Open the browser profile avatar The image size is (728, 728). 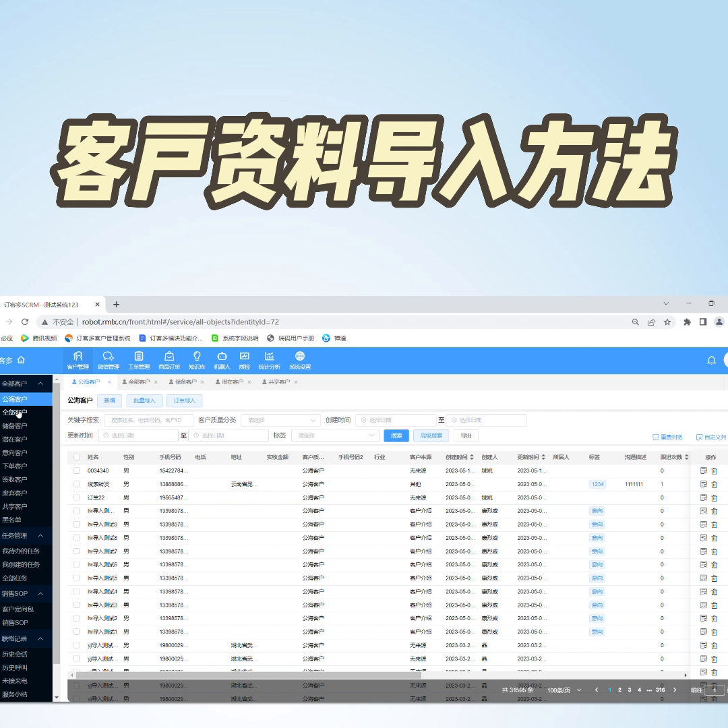click(x=719, y=322)
